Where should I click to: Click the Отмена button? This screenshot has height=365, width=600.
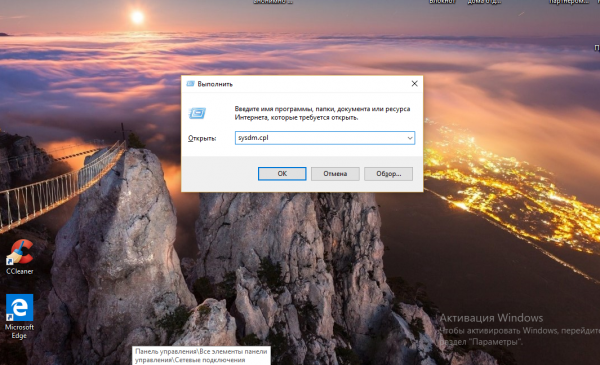335,174
